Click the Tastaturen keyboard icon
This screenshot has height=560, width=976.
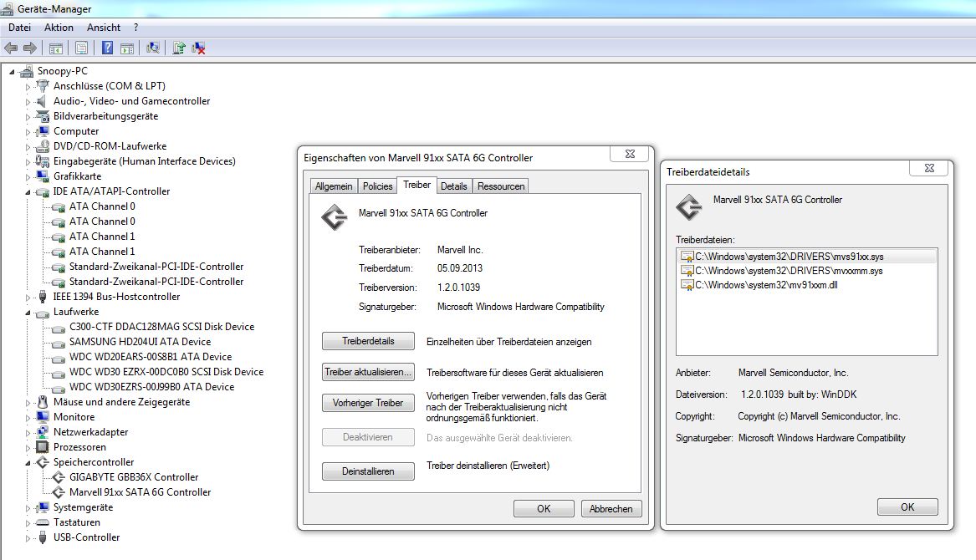pyautogui.click(x=43, y=522)
